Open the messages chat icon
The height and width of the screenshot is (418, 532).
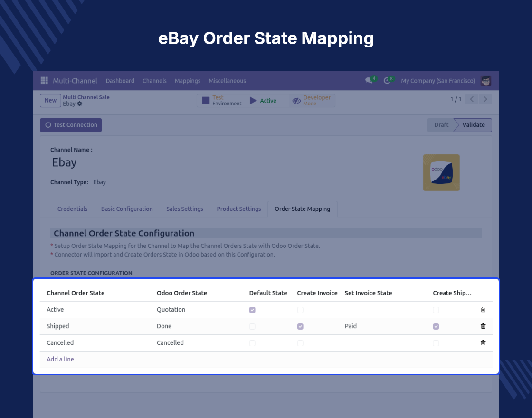tap(369, 81)
